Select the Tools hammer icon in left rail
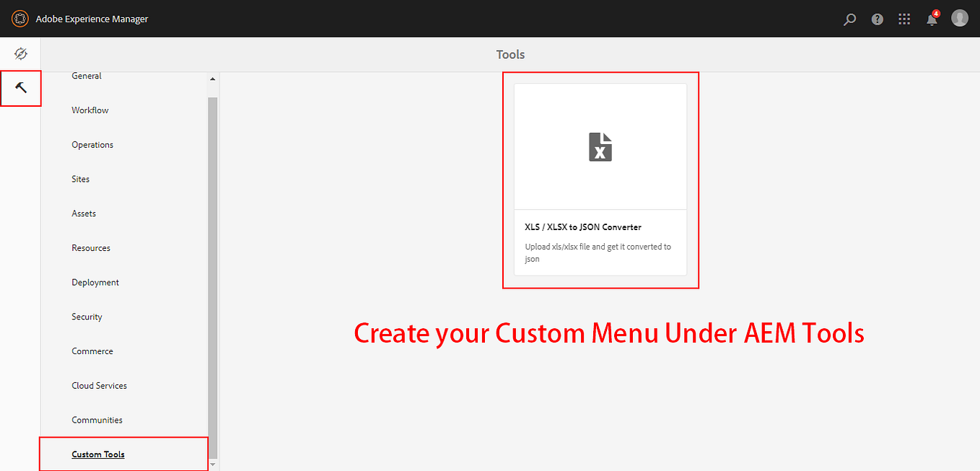Screen dimensions: 980x471 (21, 88)
